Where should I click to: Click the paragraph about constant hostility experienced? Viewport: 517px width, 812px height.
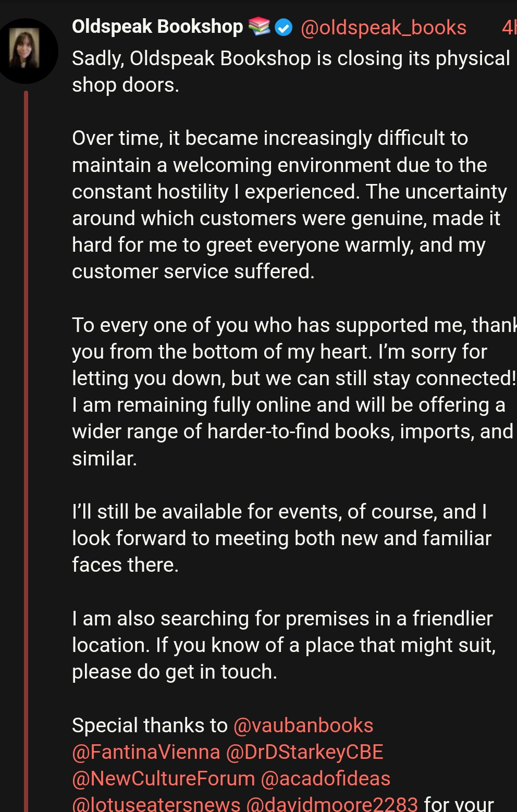coord(289,205)
